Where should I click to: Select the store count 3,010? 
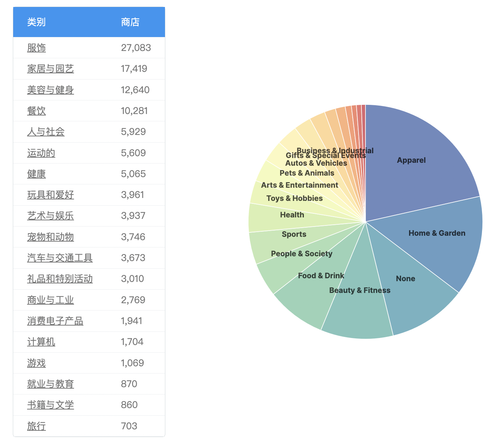click(132, 279)
